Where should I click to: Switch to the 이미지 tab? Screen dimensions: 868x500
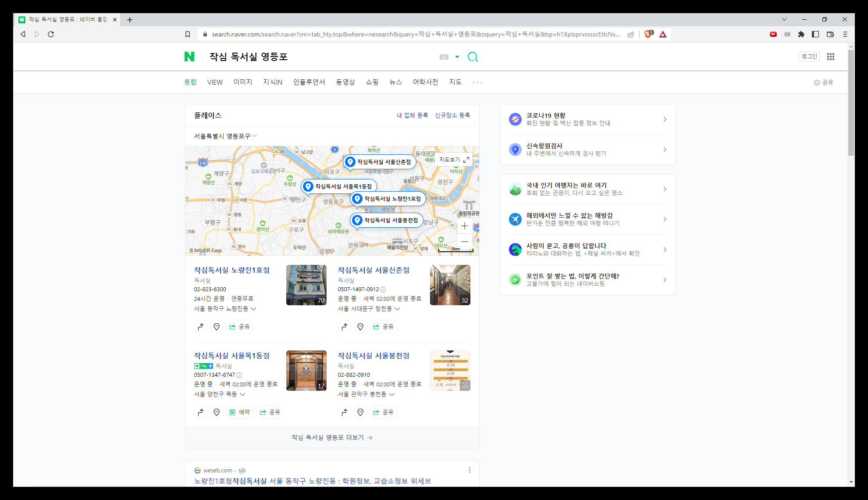point(243,82)
